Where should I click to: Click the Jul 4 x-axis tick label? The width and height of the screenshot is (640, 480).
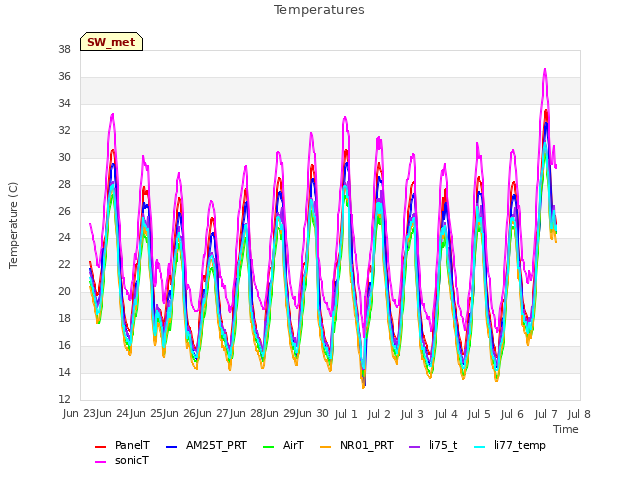click(x=446, y=414)
